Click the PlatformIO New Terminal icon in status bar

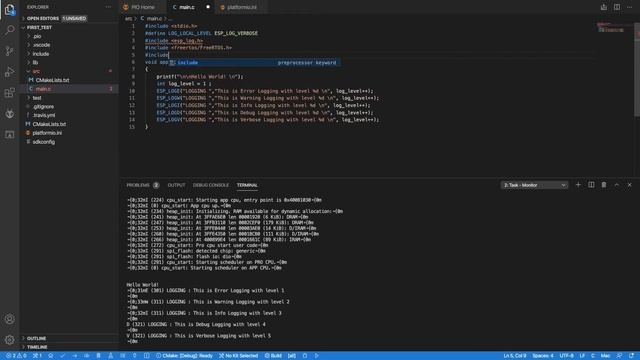click(x=147, y=356)
